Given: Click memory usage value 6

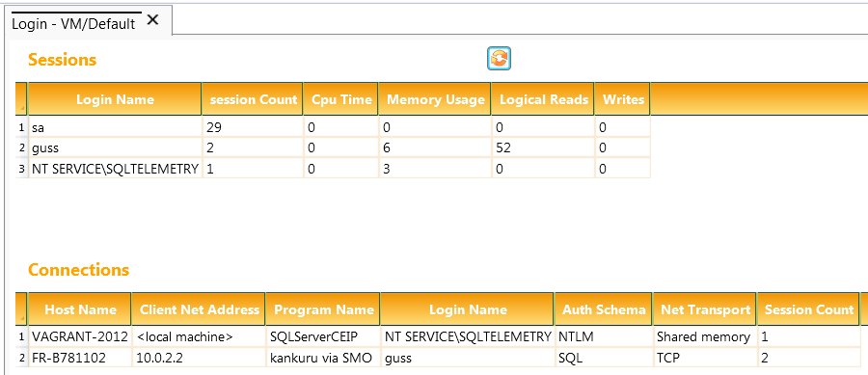Looking at the screenshot, I should [436, 148].
